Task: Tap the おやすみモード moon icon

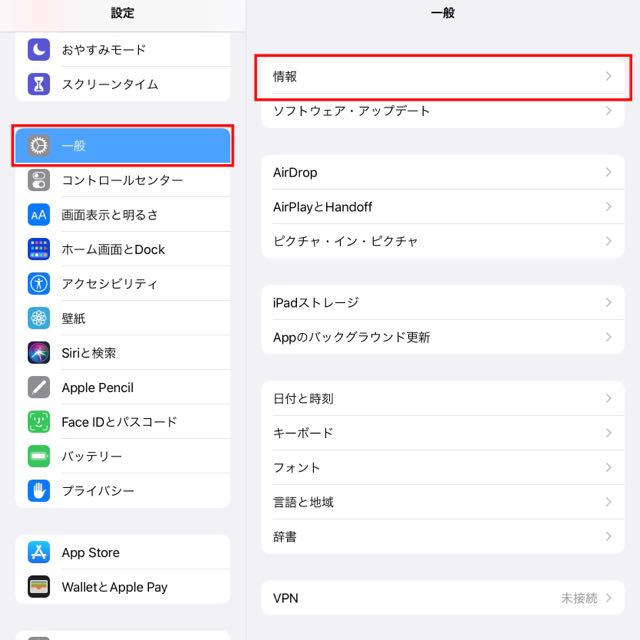Action: pyautogui.click(x=39, y=50)
